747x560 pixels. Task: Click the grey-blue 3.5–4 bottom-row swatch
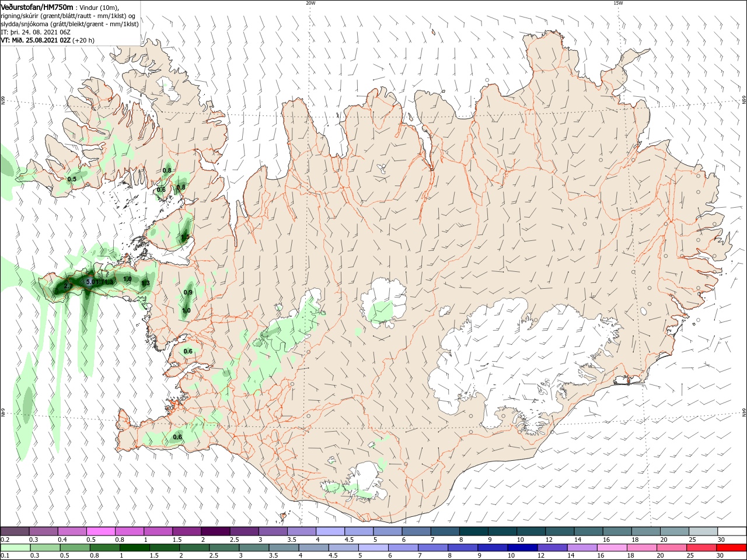click(x=283, y=548)
